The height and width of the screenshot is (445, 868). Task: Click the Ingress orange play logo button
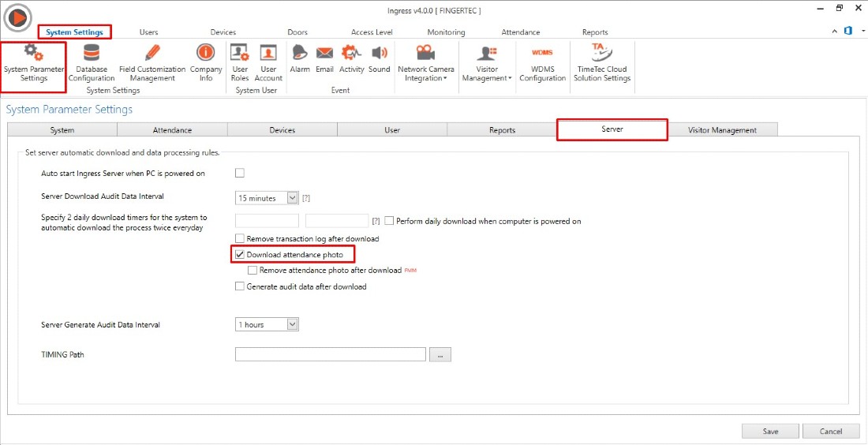click(17, 18)
